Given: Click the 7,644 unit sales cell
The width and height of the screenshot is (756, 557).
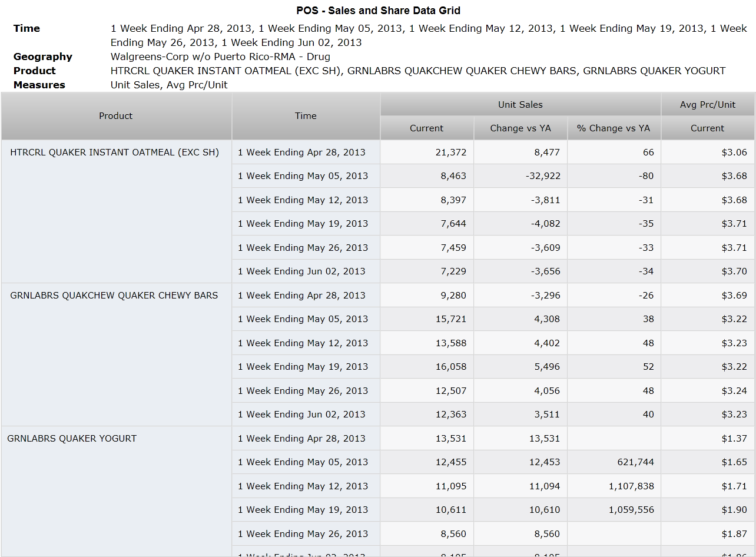Looking at the screenshot, I should (427, 224).
